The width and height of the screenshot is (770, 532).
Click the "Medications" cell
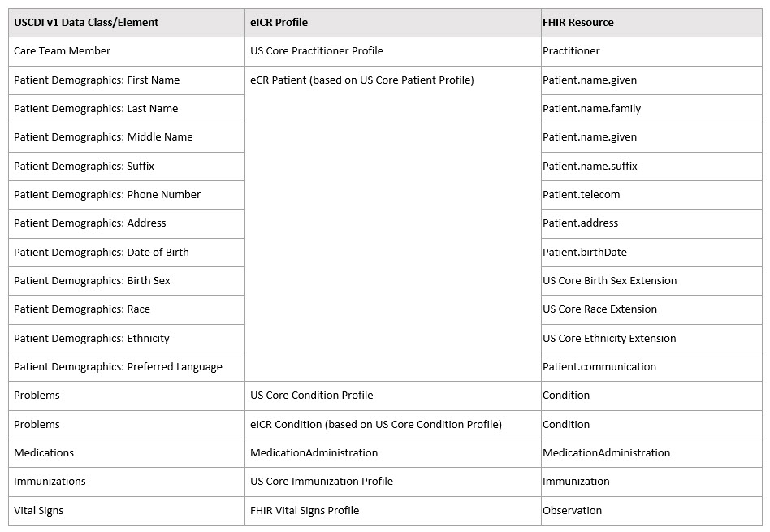[x=44, y=453]
